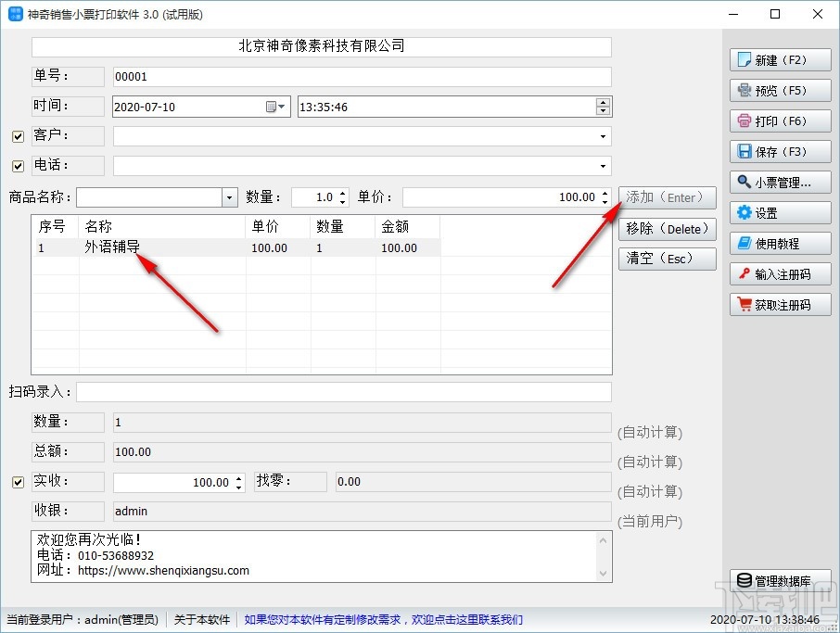Open 预览 (F5) print preview
This screenshot has height=633, width=840.
coord(780,91)
